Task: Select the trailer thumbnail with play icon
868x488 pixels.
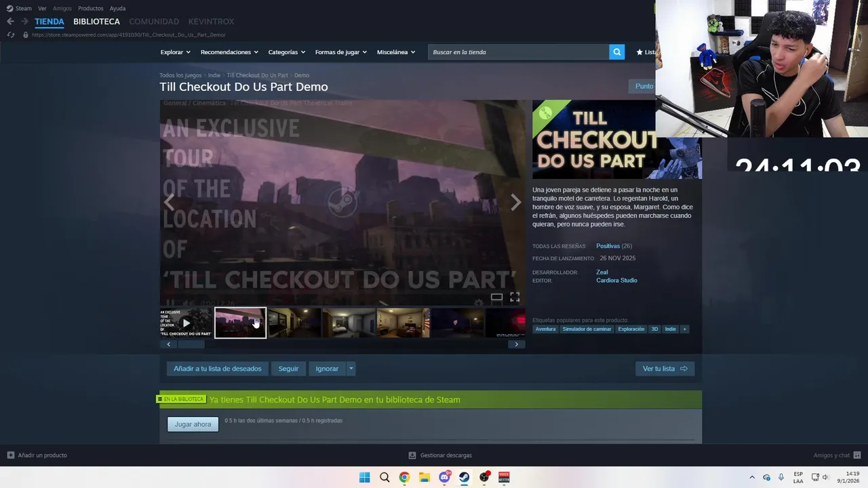Action: (x=186, y=323)
